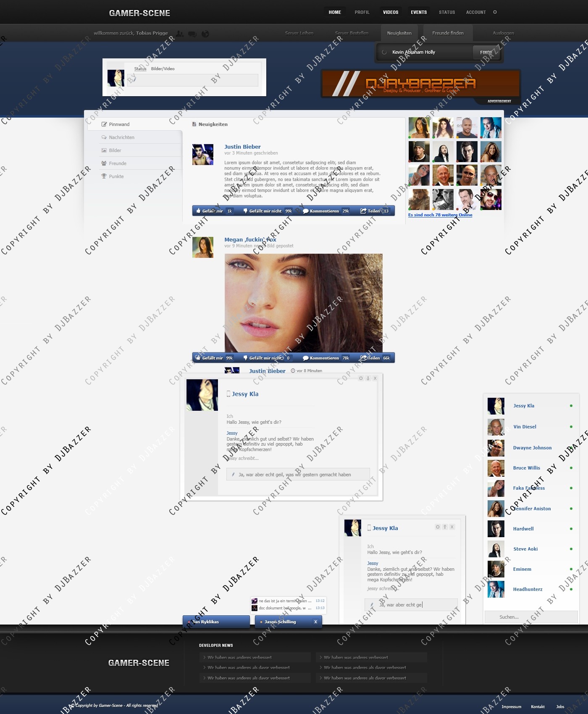The image size is (588, 714).
Task: Click thumbs-up 'Gefällt mir' on Justin Bieber post
Action: pyautogui.click(x=209, y=211)
